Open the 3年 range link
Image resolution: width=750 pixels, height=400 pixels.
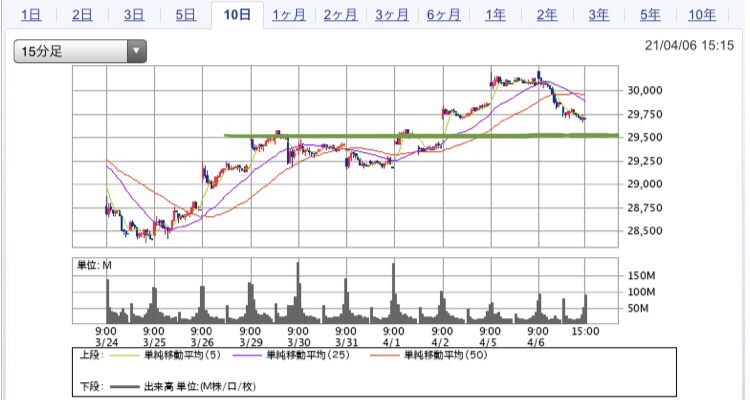599,15
